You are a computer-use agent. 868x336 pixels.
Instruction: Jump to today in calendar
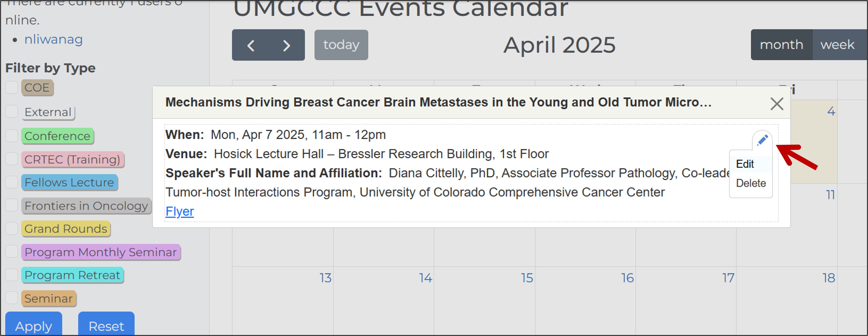click(341, 45)
